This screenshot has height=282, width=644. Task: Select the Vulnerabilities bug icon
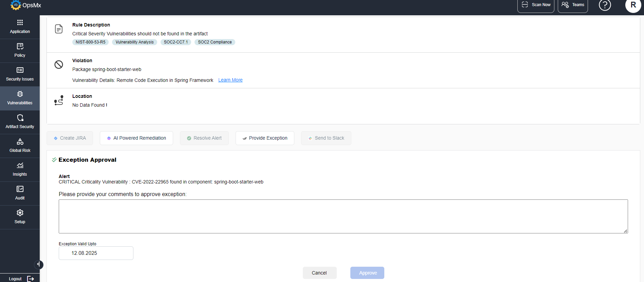[20, 94]
